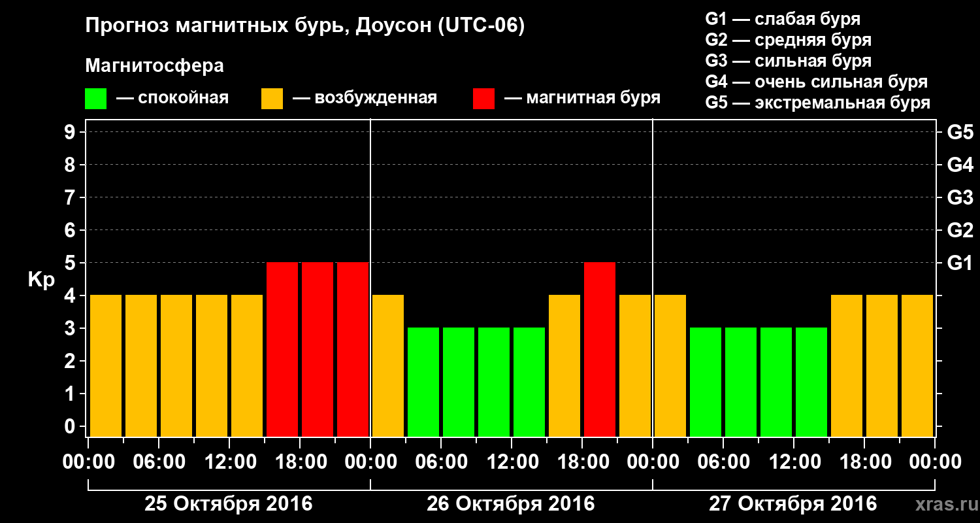Image resolution: width=980 pixels, height=523 pixels.
Task: Click the '18:00' time label of 27 October
Action: click(864, 462)
